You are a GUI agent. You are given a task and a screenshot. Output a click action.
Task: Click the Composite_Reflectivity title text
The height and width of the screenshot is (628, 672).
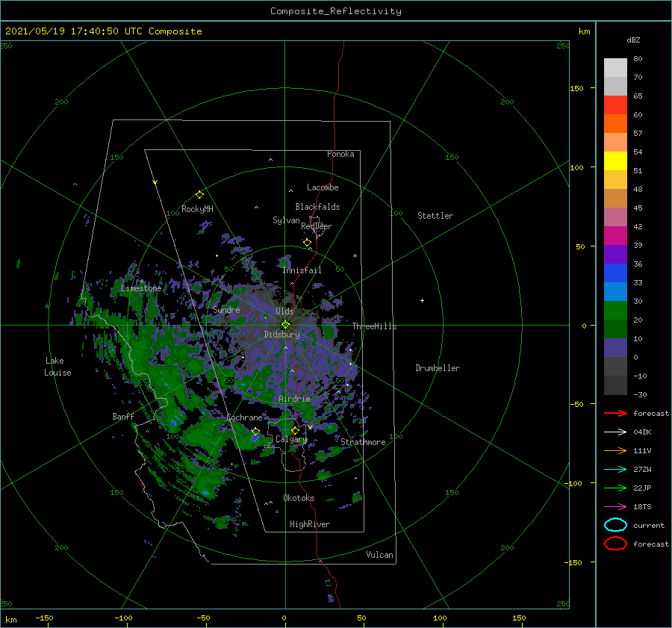(336, 11)
